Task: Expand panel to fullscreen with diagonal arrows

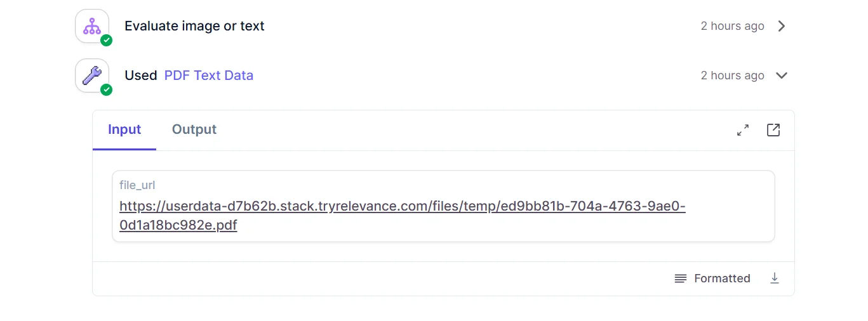Action: click(743, 130)
